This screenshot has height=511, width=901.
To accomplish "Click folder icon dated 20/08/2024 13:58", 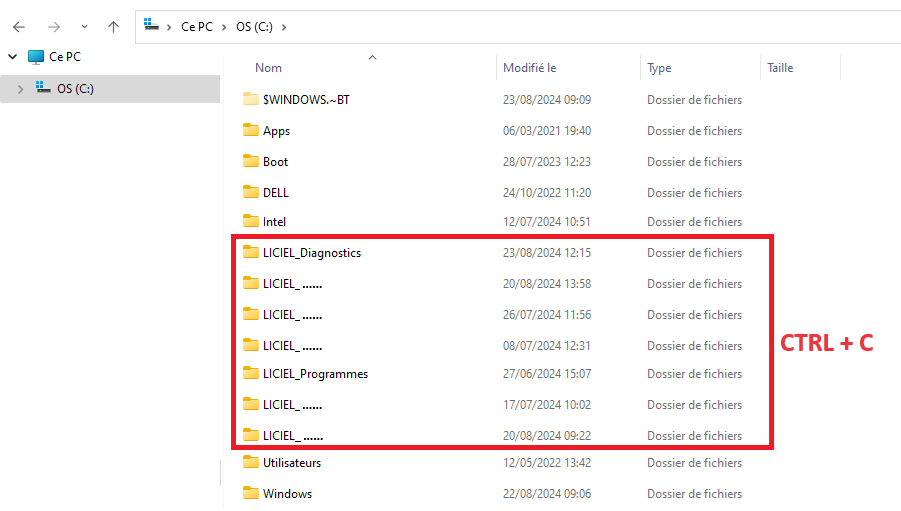I will point(251,283).
